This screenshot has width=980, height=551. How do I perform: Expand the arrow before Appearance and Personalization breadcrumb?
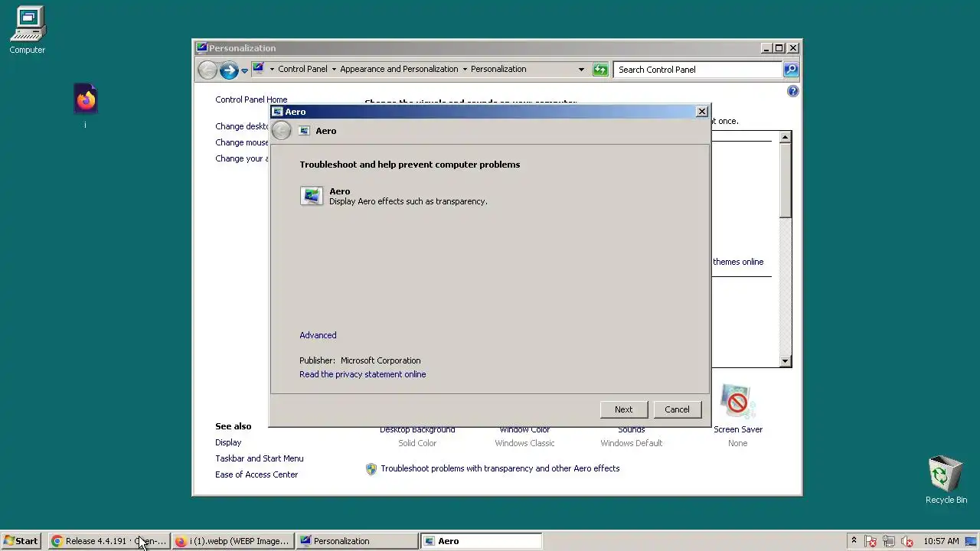334,69
